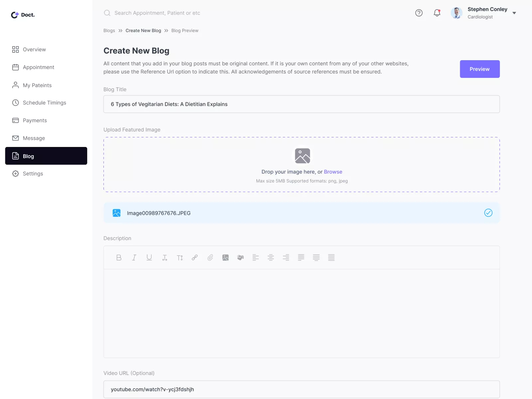Click the Blog Title input field
Screen dimensions: 532x399
302,104
